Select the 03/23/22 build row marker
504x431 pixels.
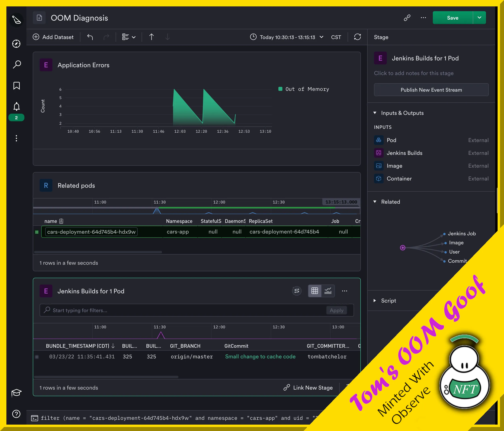coord(37,357)
